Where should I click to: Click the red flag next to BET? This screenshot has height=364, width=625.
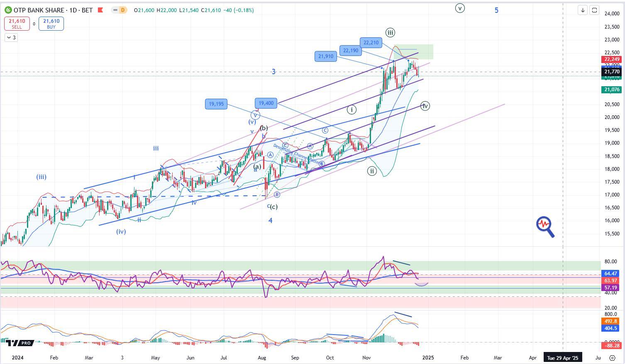100,10
